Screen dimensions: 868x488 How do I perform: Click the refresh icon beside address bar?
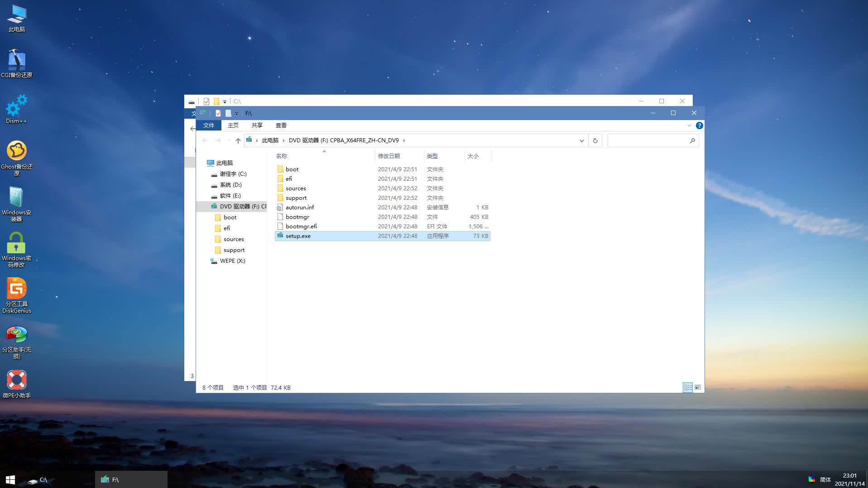click(595, 141)
